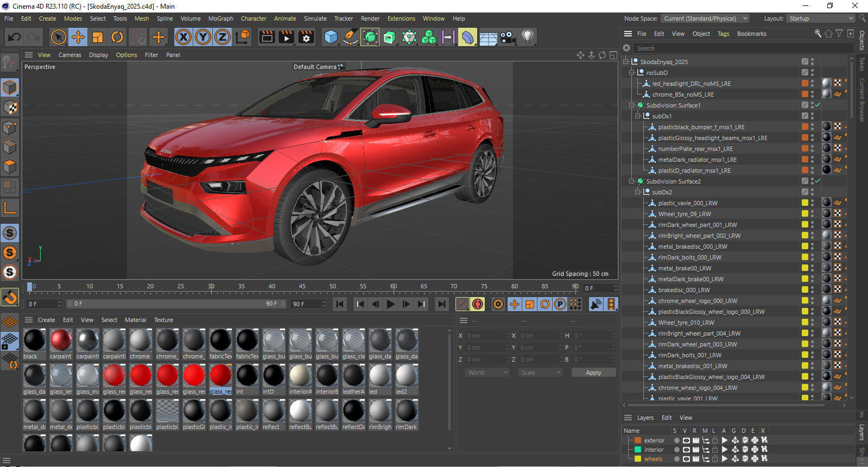Image resolution: width=868 pixels, height=467 pixels.
Task: Click the wheels layer yellow color swatch
Action: pos(638,459)
